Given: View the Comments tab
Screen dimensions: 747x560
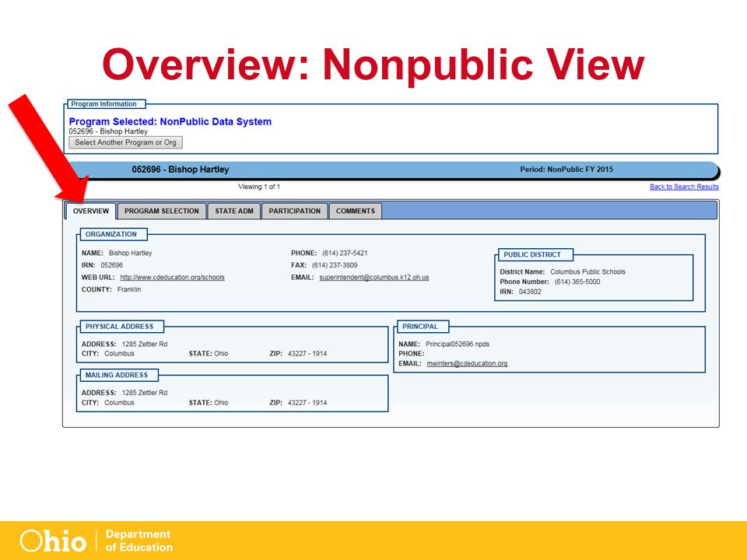Looking at the screenshot, I should tap(356, 211).
